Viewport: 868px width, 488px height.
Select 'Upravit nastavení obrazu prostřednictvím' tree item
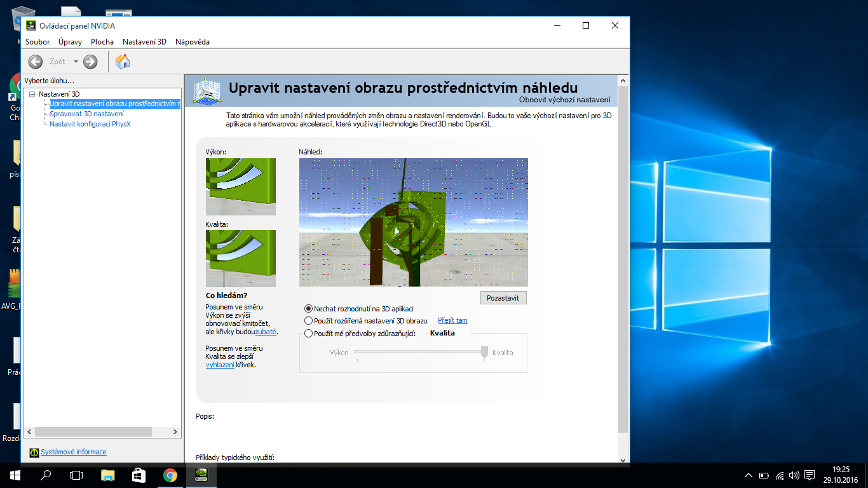coord(115,104)
